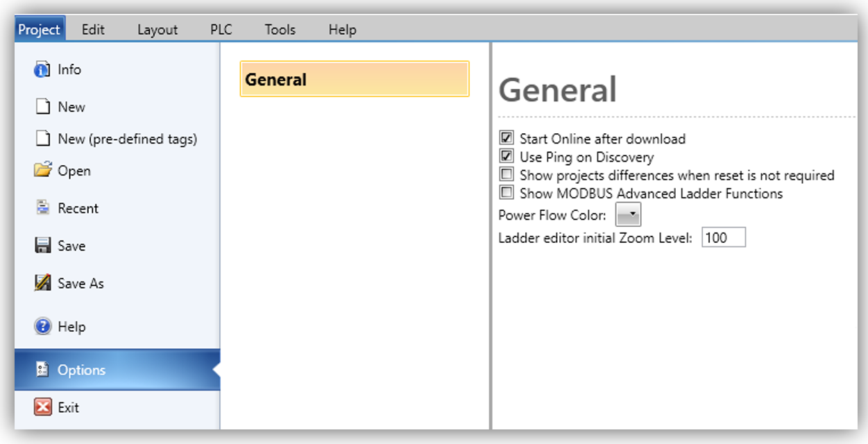Image resolution: width=868 pixels, height=444 pixels.
Task: Click the Info icon in sidebar
Action: coord(42,69)
